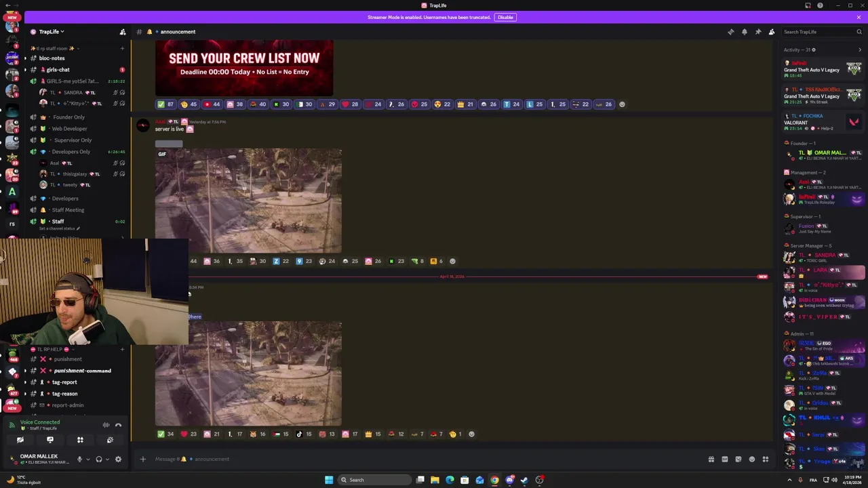Disconnect from the voice channel
Screen dimensions: 868x488
(118, 425)
